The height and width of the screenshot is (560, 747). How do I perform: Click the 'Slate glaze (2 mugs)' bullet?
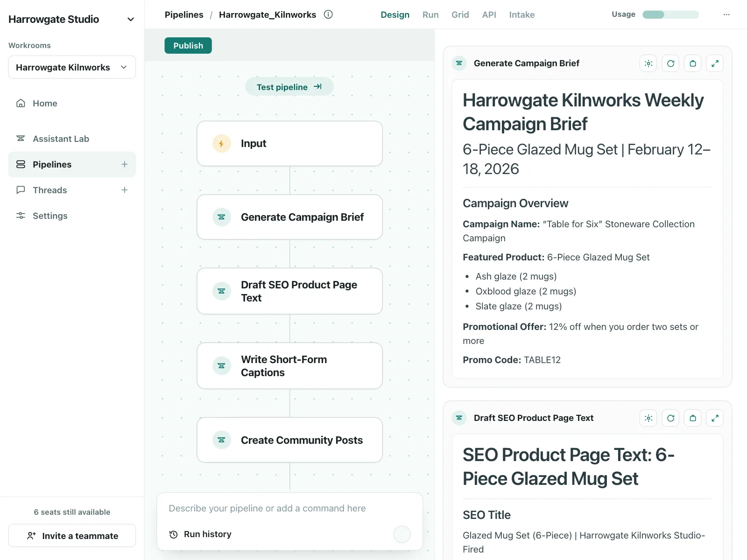[519, 306]
